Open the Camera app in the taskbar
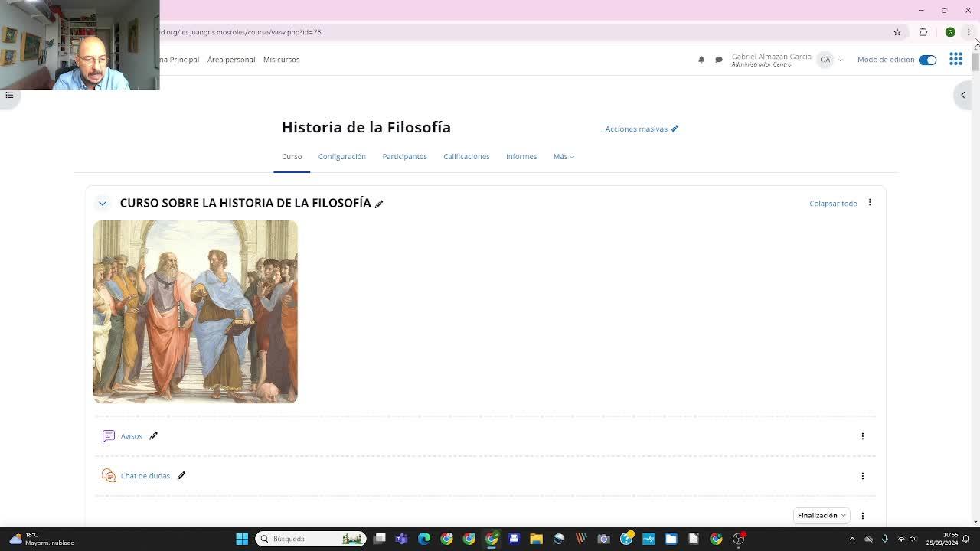980x551 pixels. [603, 539]
